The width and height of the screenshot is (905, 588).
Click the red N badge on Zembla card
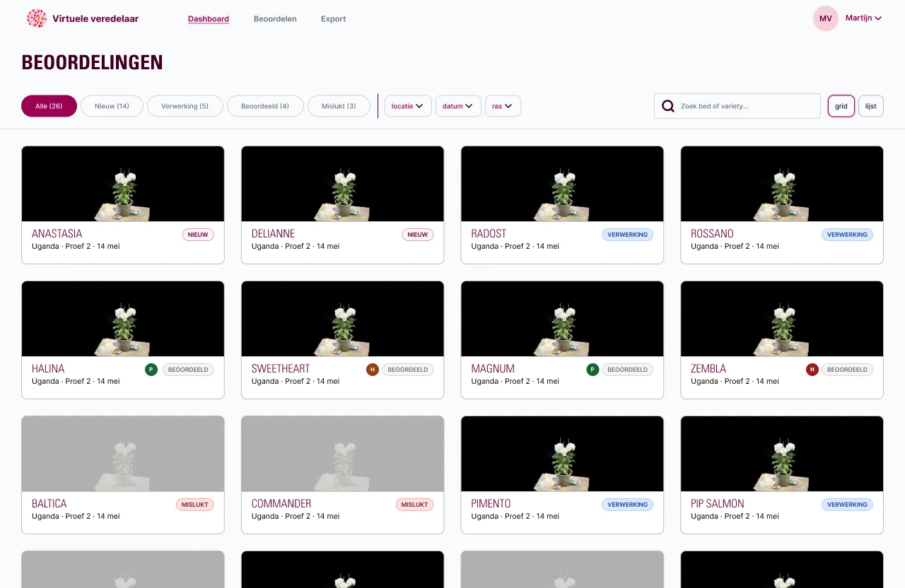pyautogui.click(x=812, y=370)
